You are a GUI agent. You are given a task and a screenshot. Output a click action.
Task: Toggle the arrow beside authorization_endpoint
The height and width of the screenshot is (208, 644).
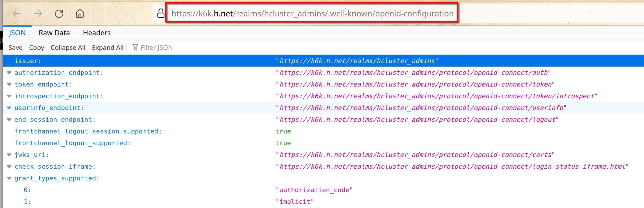(x=9, y=73)
